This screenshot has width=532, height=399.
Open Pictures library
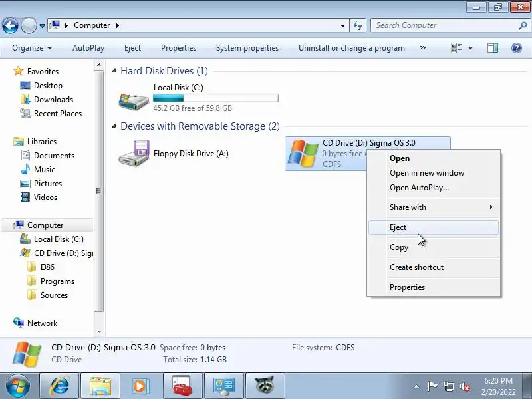48,184
